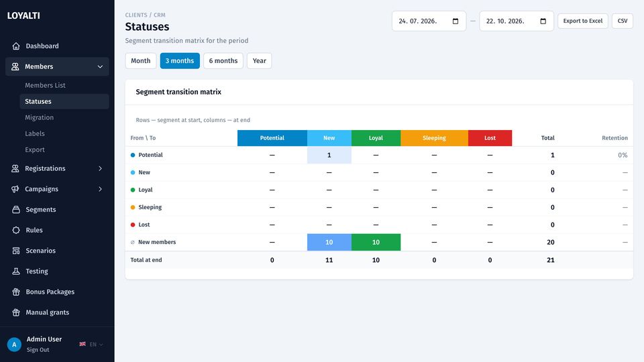
Task: Click the Scenarios icon in sidebar
Action: (16, 250)
